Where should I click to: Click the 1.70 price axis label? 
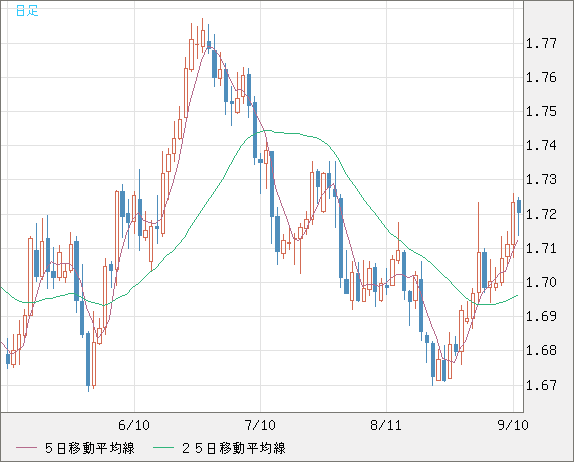tap(541, 282)
